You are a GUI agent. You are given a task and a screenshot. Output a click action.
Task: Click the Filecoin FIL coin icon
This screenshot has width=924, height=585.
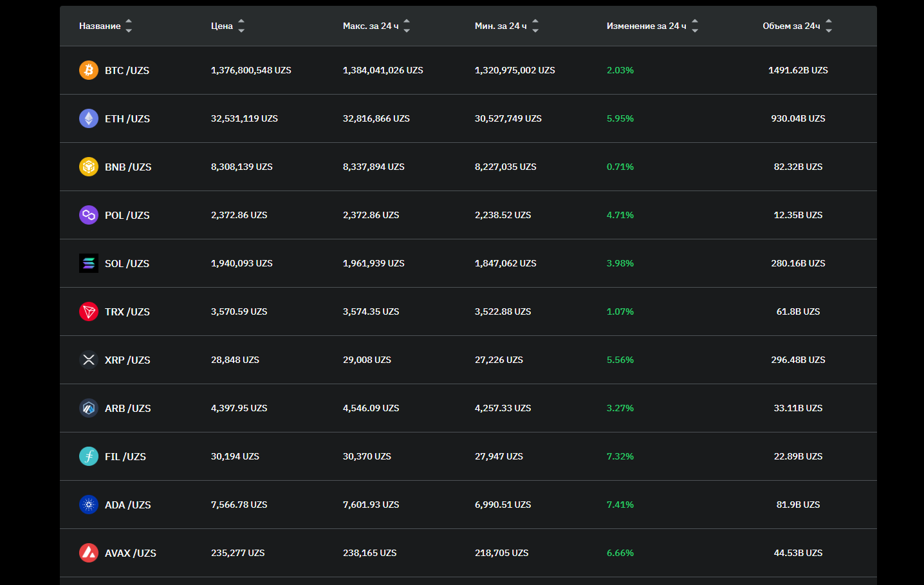click(89, 456)
